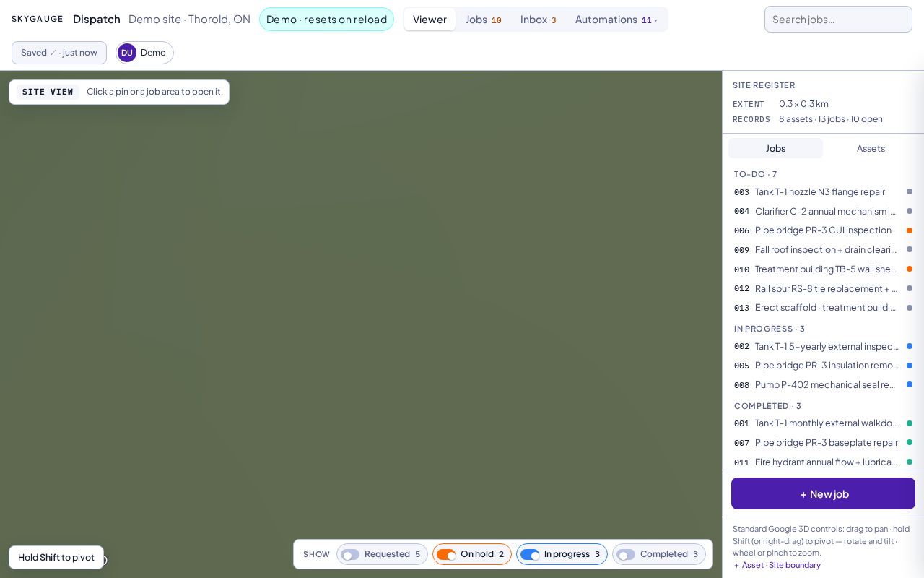Click the grey dot for job 003
This screenshot has width=924, height=578.
pos(910,191)
